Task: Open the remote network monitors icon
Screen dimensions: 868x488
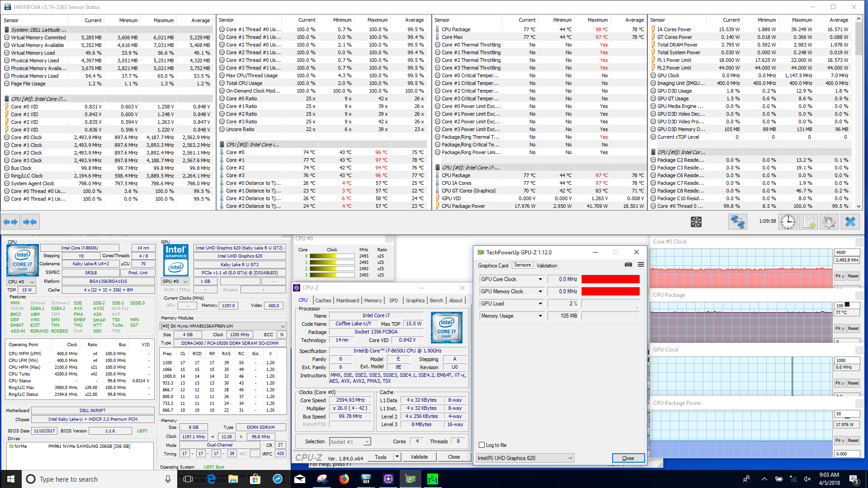Action: pos(737,222)
